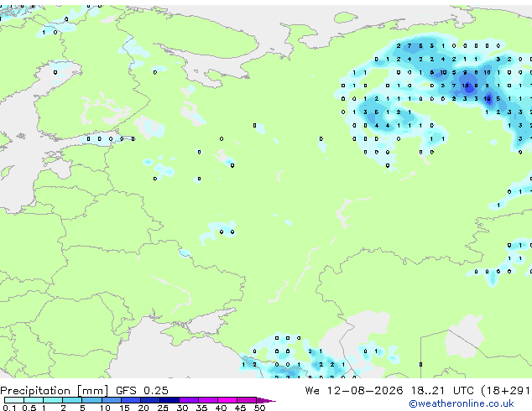Click the 30–35 mm purple legend swatch
532x411 pixels.
(x=188, y=400)
